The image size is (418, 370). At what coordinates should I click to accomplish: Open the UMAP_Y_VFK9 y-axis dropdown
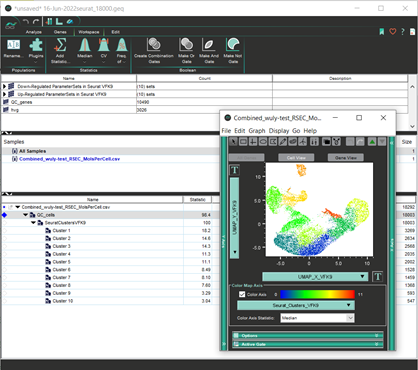pos(235,218)
